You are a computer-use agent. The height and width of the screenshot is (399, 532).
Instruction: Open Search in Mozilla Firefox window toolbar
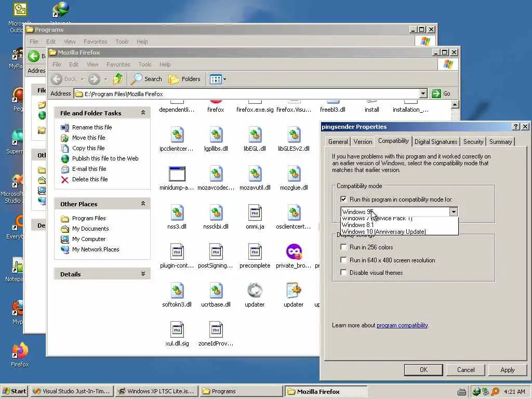(147, 79)
